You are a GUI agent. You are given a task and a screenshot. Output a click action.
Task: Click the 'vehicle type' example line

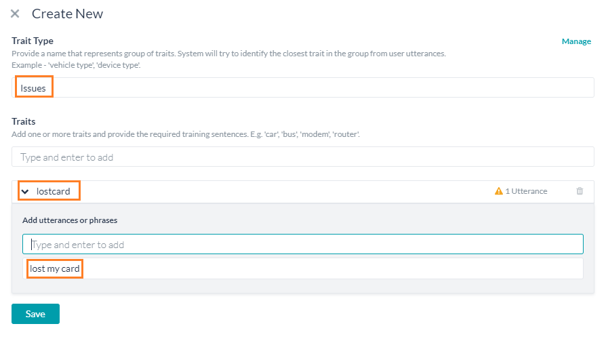[x=84, y=64]
